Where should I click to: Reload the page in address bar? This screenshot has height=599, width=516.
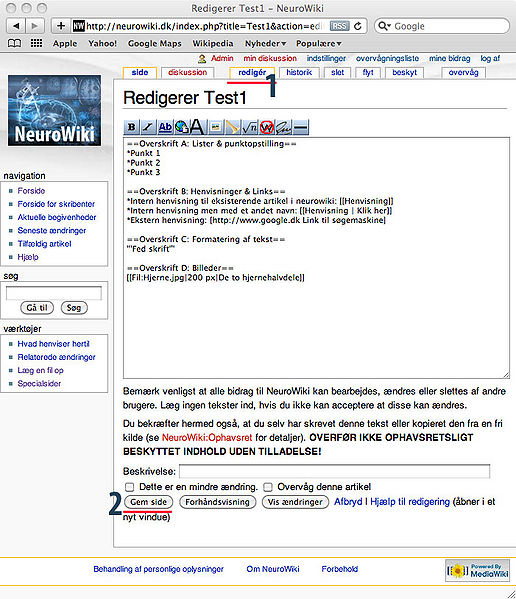(x=358, y=26)
